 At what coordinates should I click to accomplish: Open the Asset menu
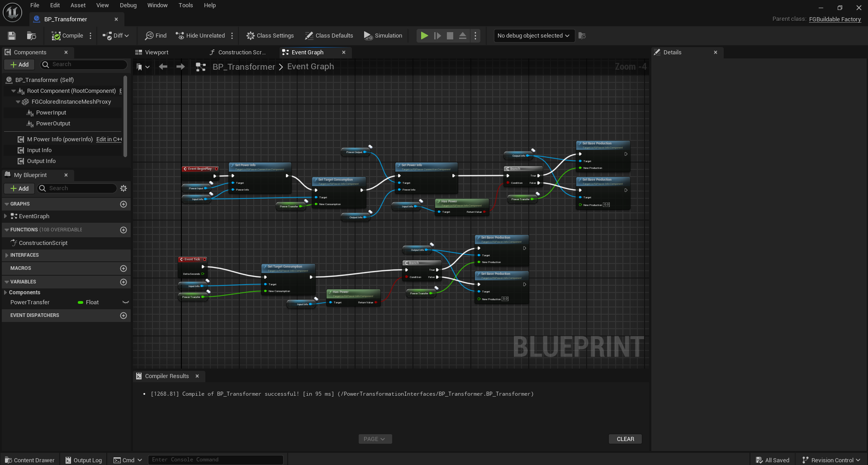tap(78, 5)
